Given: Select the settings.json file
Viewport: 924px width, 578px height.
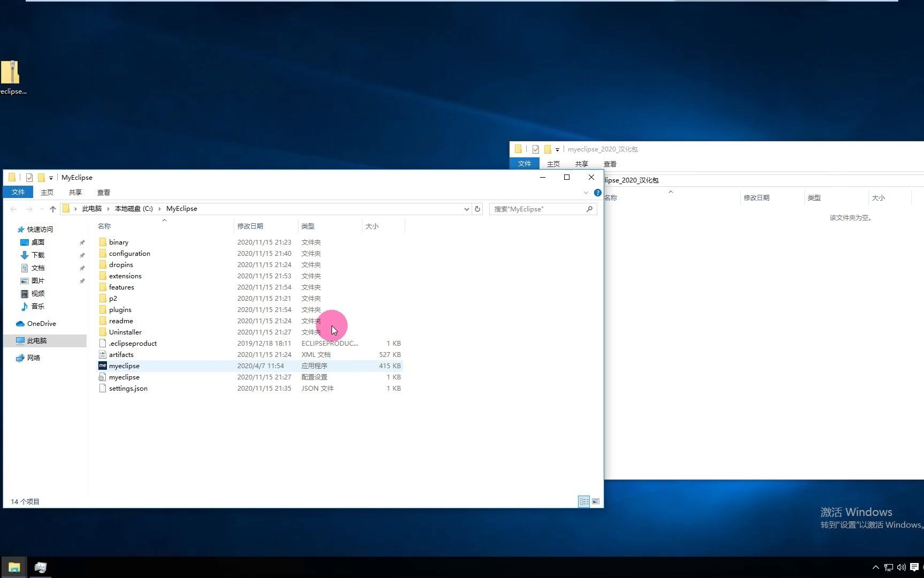Looking at the screenshot, I should tap(128, 388).
